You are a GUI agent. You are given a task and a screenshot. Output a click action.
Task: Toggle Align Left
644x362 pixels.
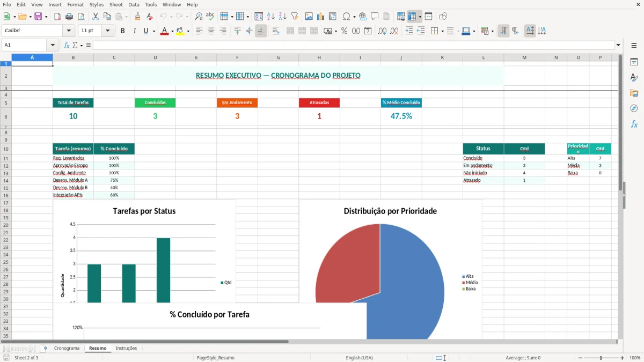click(200, 31)
